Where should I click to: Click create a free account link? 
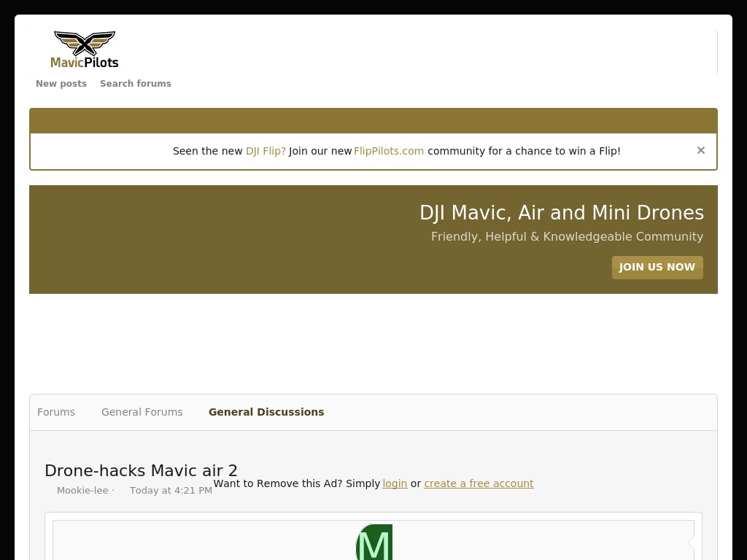(479, 483)
